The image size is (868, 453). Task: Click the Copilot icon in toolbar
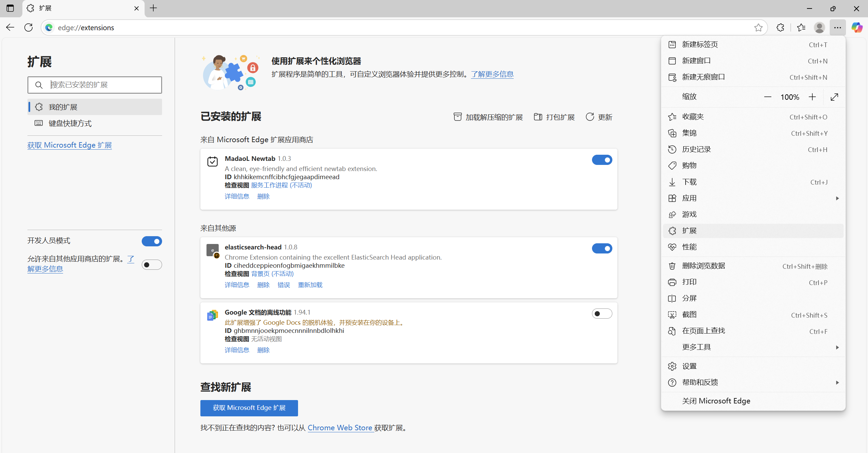(857, 27)
